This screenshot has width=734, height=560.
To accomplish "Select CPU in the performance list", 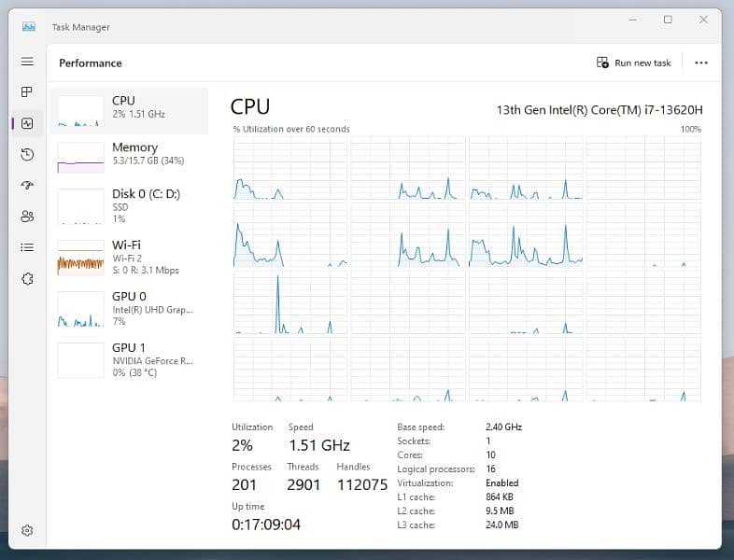I will 129,111.
